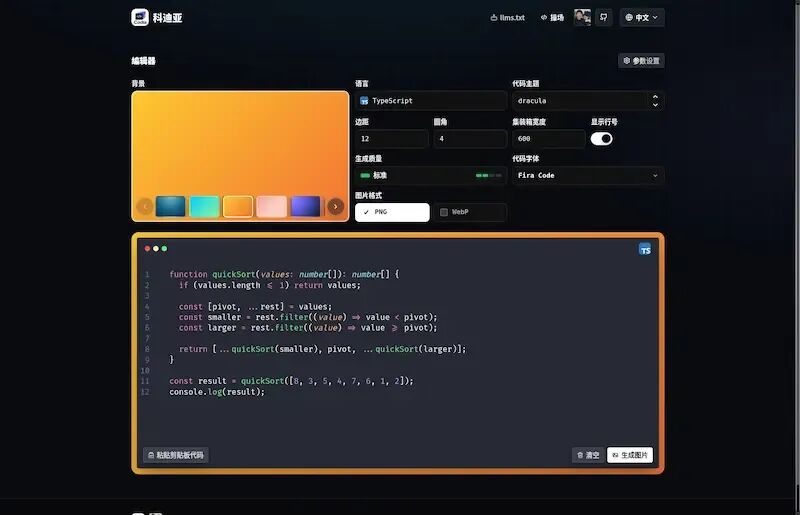The width and height of the screenshot is (800, 515).
Task: Click the container width field showing 600
Action: (548, 139)
